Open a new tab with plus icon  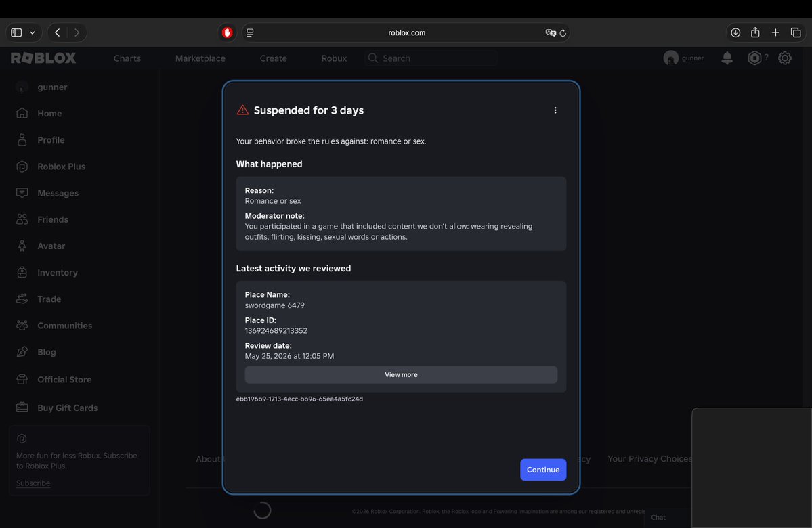(x=775, y=32)
